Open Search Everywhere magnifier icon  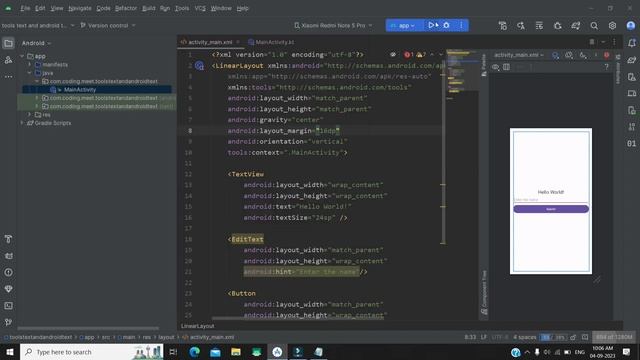(594, 26)
